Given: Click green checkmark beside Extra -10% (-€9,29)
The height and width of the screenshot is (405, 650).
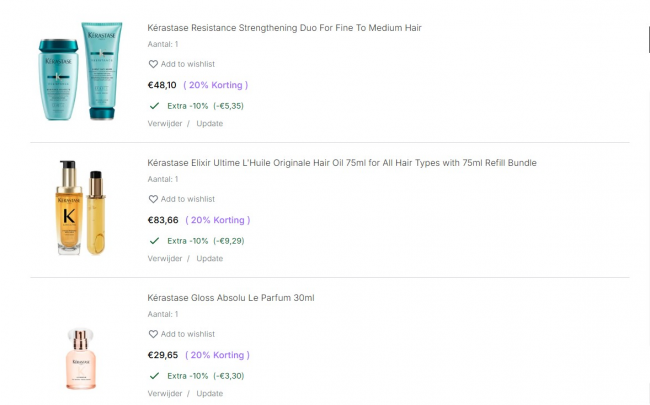Looking at the screenshot, I should click(154, 240).
